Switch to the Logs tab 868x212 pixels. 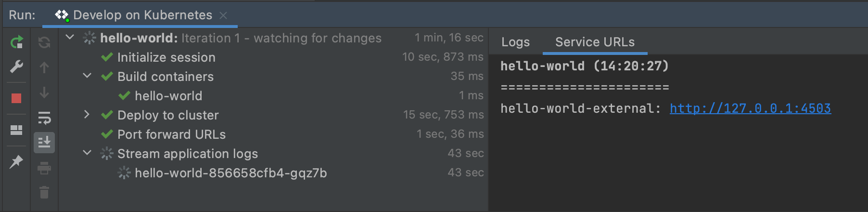pyautogui.click(x=515, y=42)
